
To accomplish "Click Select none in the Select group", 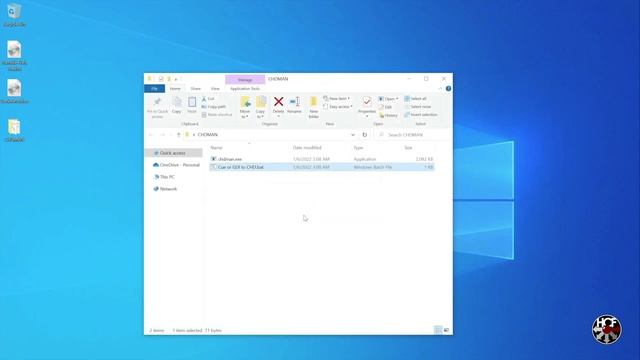I will (x=417, y=107).
